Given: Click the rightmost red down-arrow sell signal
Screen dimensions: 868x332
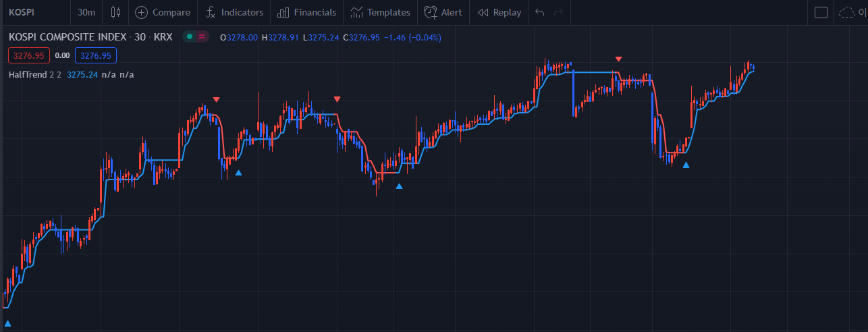Looking at the screenshot, I should pyautogui.click(x=618, y=59).
